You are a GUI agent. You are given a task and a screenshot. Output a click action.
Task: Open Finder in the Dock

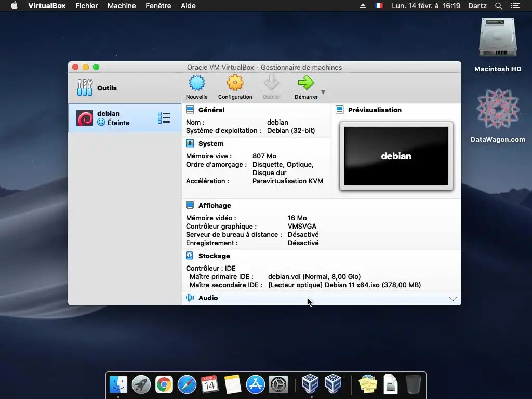coord(118,384)
